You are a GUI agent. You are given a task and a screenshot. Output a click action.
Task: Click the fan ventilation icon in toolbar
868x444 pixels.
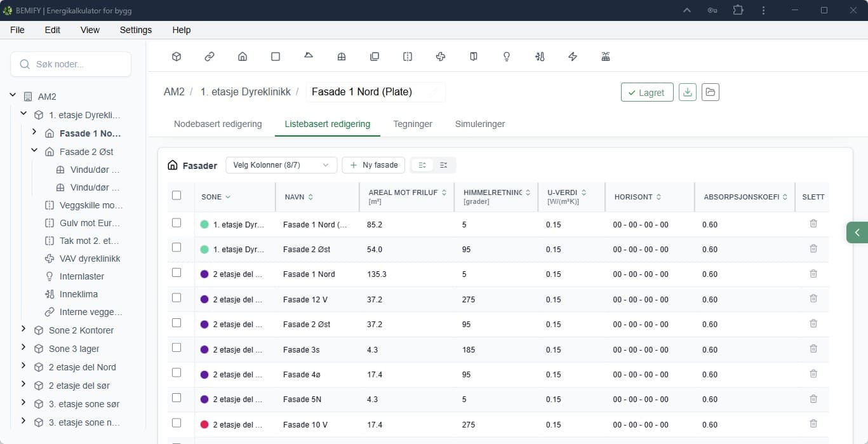[x=441, y=57]
